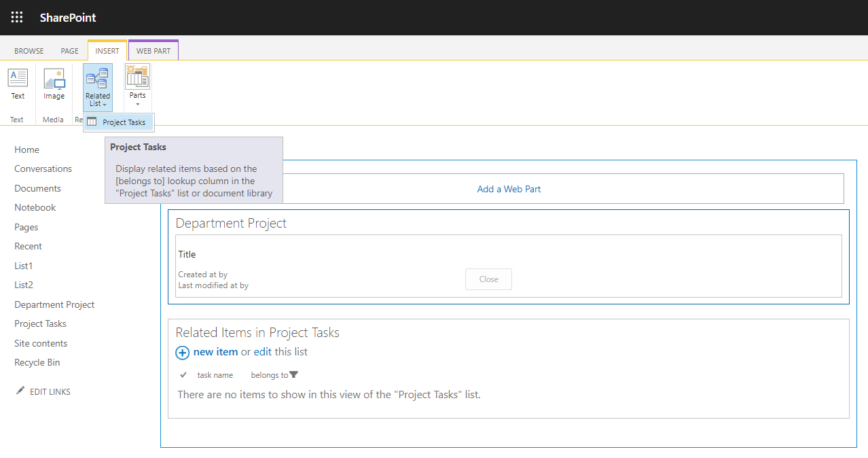Open the Recycle Bin navigation link
Screen dimensions: 868x458
coord(37,362)
